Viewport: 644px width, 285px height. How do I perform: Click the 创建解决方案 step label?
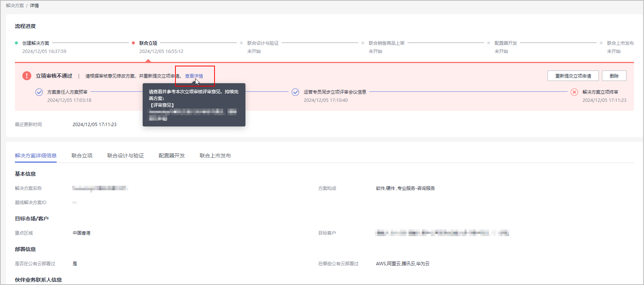tap(36, 43)
